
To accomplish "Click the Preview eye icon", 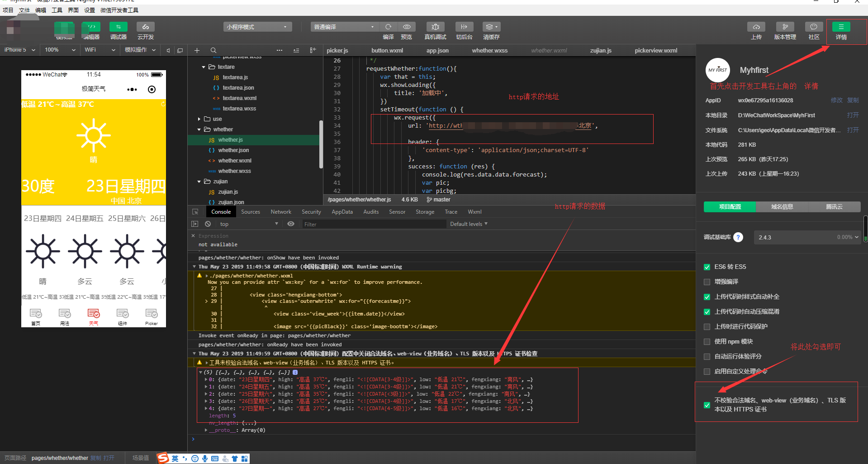I will click(407, 27).
